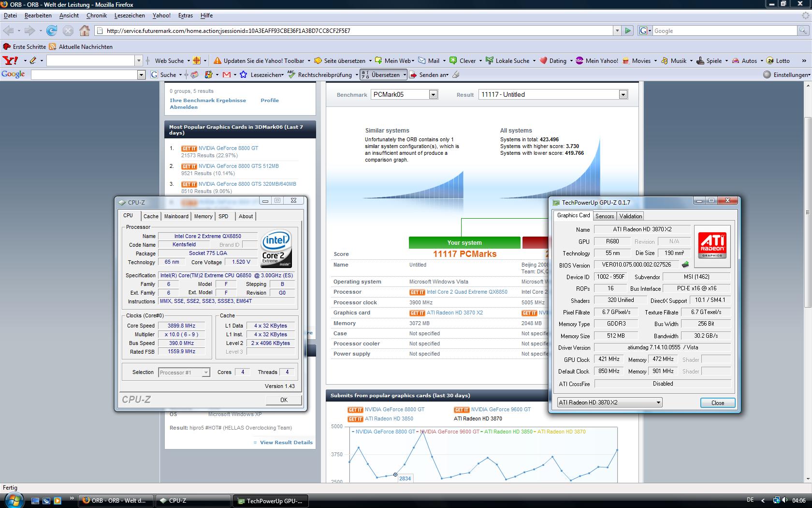Click Aktuelle Nachrichten bookmark

[81, 47]
